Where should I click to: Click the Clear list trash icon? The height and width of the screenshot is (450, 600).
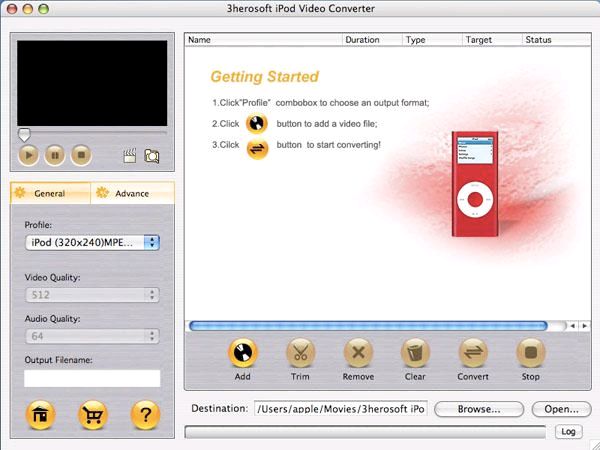(415, 353)
